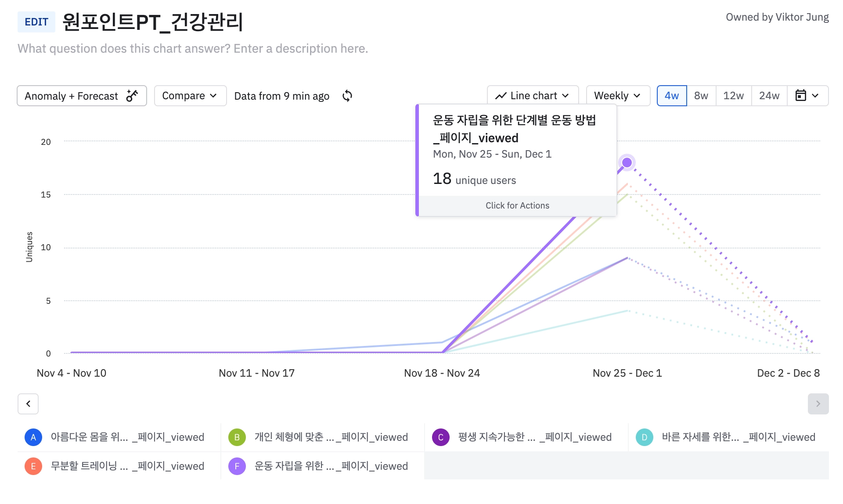Toggle series D legend circle

coord(645,437)
